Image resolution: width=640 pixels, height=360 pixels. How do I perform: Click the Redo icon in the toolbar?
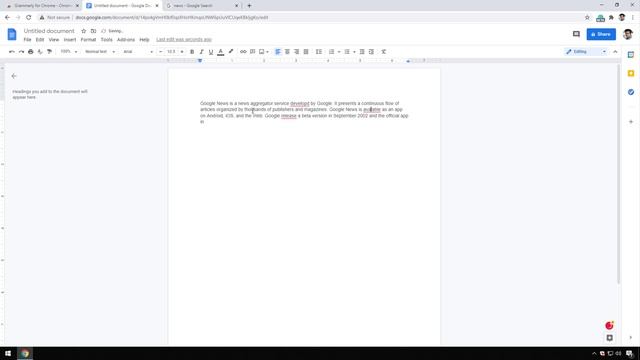point(21,52)
